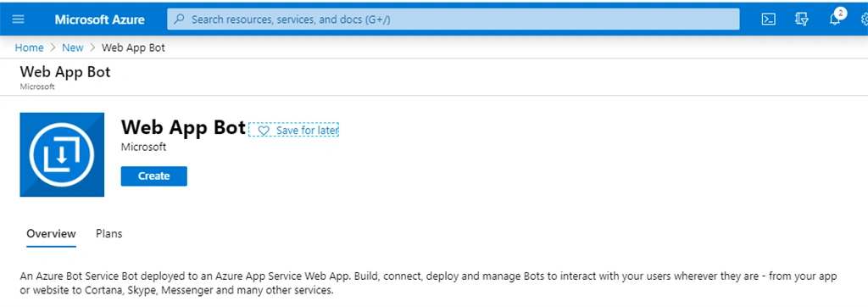Focus the Search resources, services, and docs box
868x307 pixels.
(x=453, y=20)
